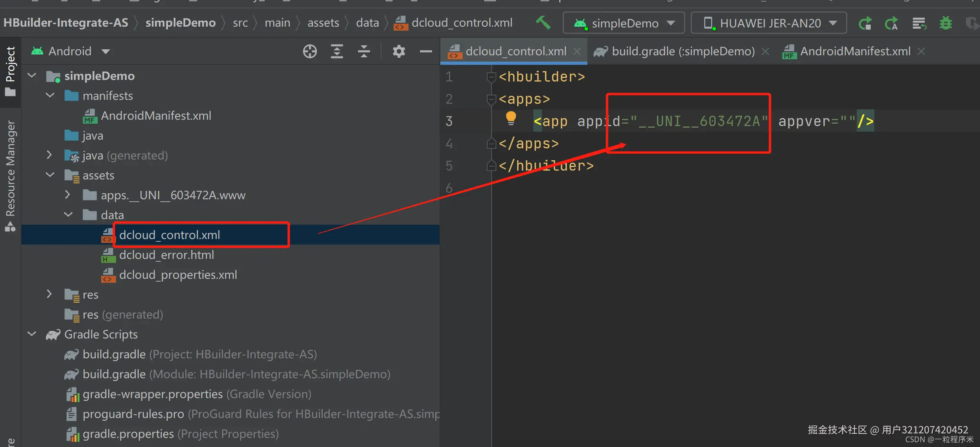Click the Run app icon
The image size is (980, 447).
click(x=865, y=23)
